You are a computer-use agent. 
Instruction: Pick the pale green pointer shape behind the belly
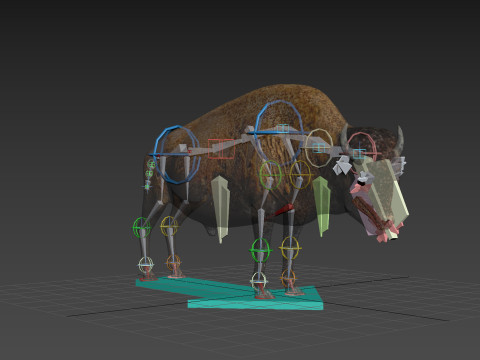coord(220,208)
